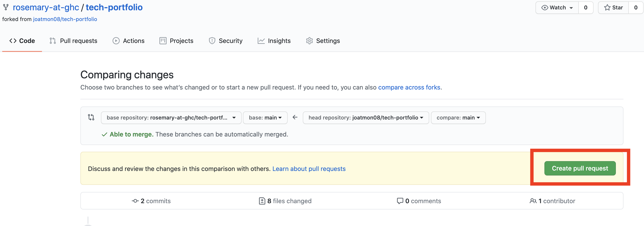Open the repository Settings tab

[323, 41]
